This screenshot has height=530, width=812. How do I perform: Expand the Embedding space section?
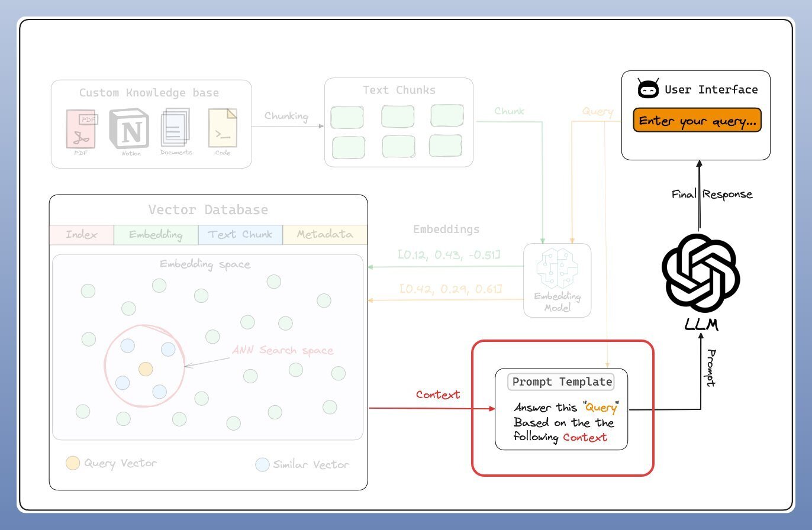coord(206,264)
